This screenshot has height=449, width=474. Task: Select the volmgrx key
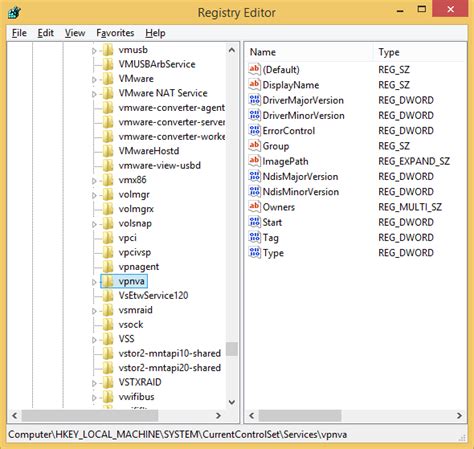click(136, 209)
